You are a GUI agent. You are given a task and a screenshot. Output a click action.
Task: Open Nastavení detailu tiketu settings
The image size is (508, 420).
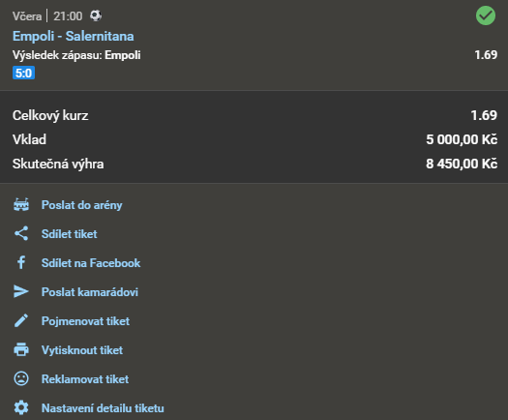[x=103, y=408]
